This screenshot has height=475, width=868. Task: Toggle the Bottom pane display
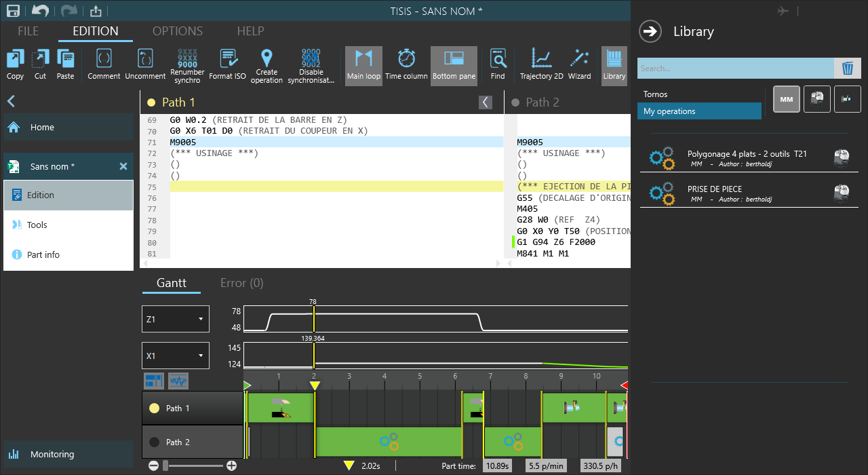click(454, 65)
